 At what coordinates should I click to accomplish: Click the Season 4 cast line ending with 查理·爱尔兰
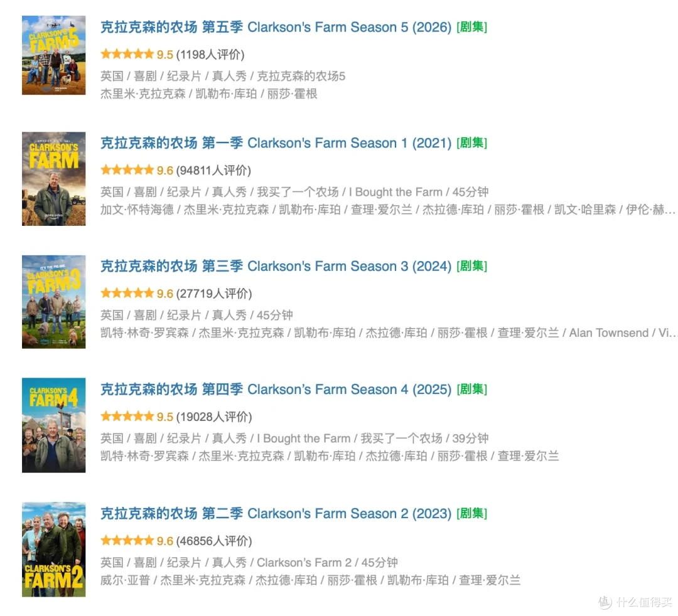pyautogui.click(x=330, y=456)
